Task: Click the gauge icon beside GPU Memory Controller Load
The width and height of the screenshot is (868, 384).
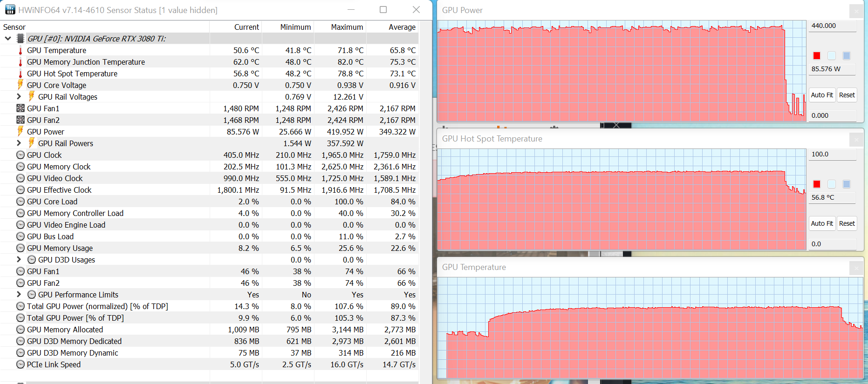Action: click(x=21, y=213)
